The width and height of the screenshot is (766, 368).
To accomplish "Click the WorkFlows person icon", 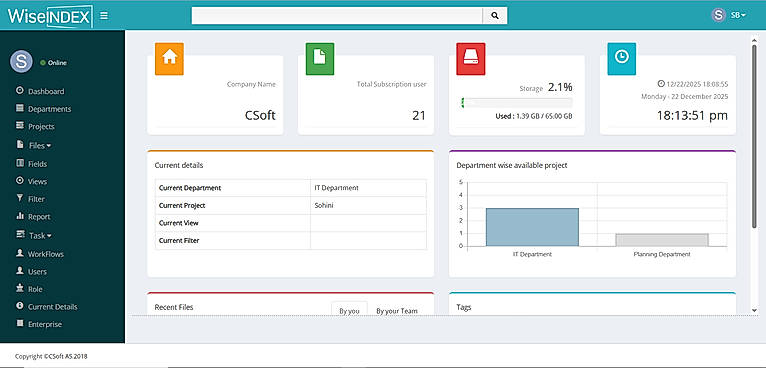I will [20, 253].
